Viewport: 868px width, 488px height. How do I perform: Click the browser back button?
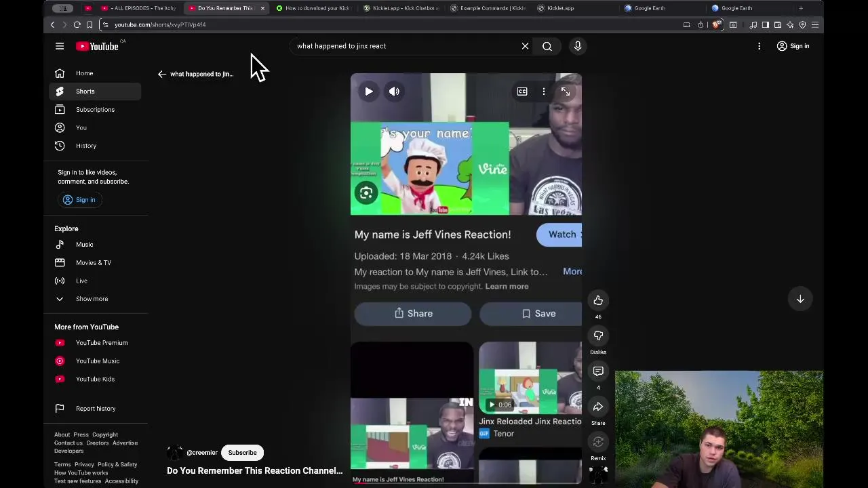[52, 24]
